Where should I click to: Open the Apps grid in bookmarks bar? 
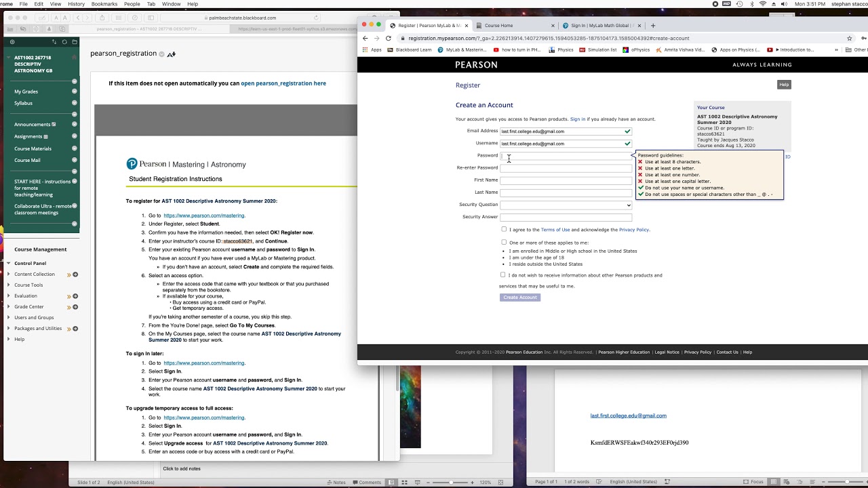(x=372, y=49)
